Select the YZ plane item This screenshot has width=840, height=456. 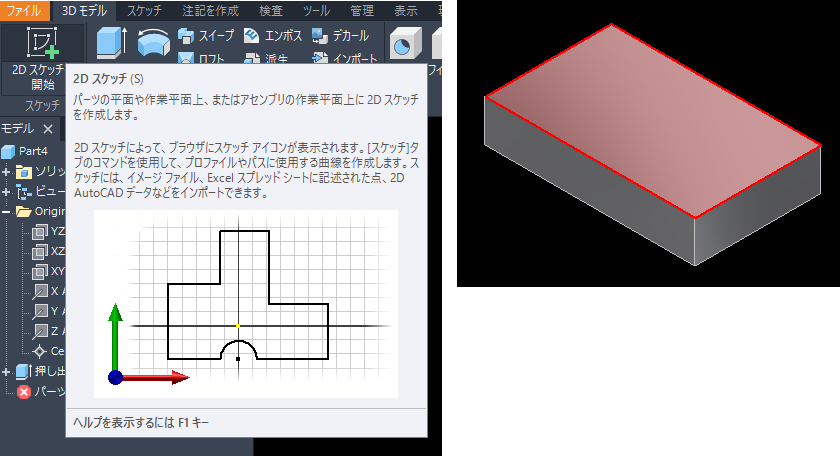point(48,231)
